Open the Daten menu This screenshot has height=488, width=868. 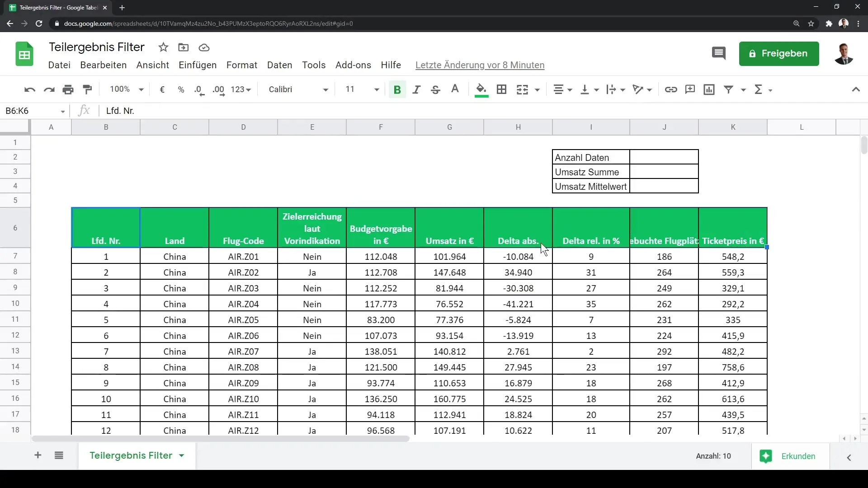click(280, 65)
